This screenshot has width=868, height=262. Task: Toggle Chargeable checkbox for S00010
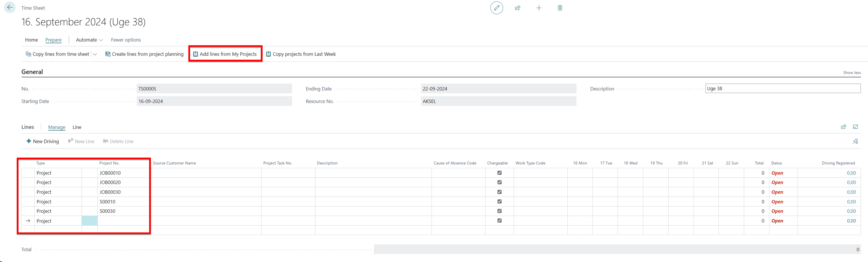pyautogui.click(x=499, y=202)
